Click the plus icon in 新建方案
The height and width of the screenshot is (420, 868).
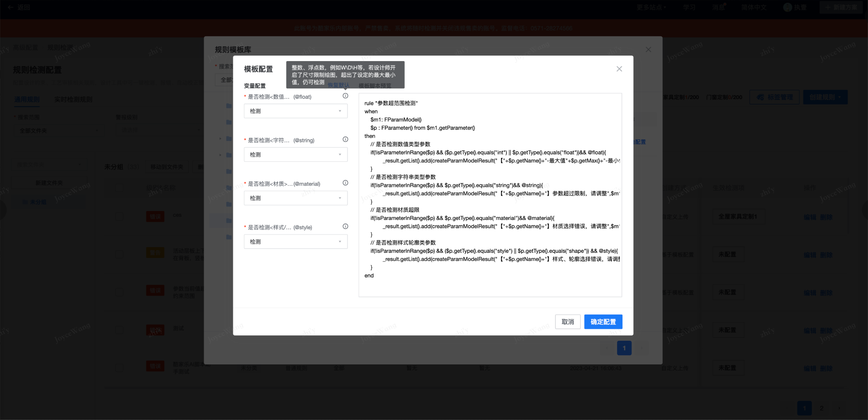[827, 7]
